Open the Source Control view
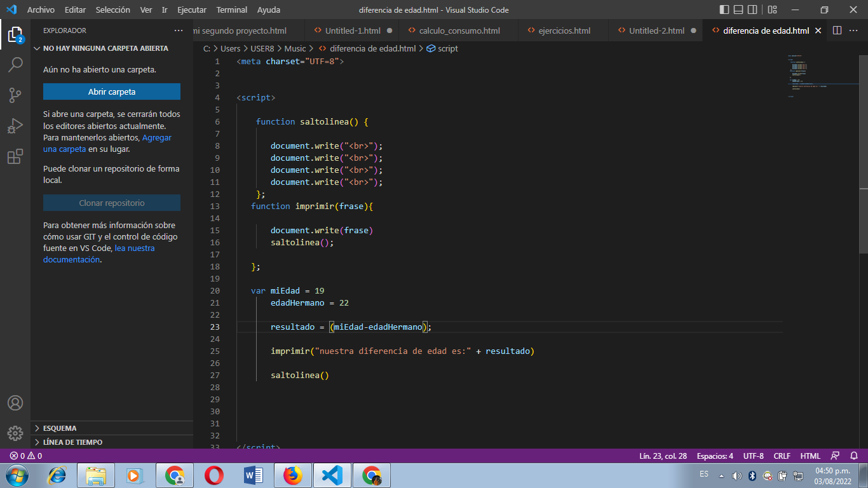The height and width of the screenshot is (488, 868). click(15, 95)
